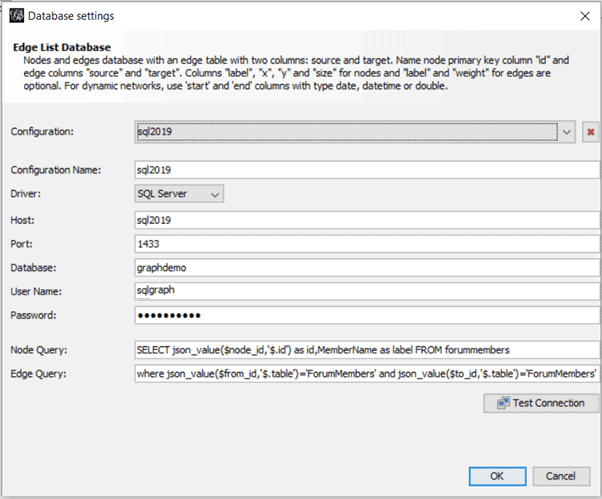Click in the Edge Query field
This screenshot has width=602, height=499.
(x=367, y=374)
